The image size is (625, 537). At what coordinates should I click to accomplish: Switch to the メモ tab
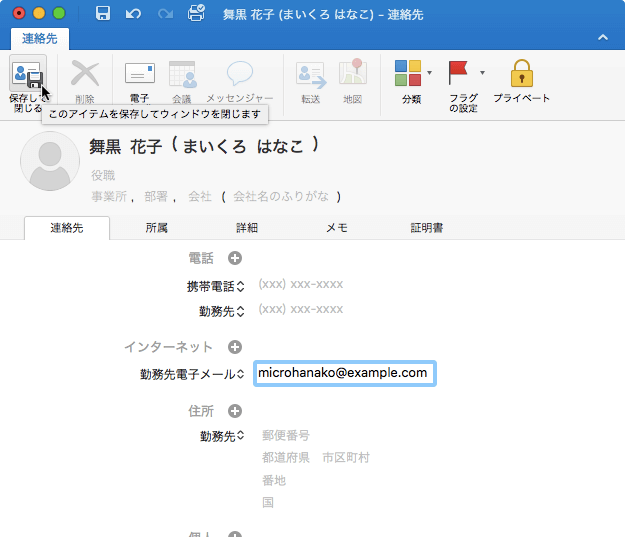337,228
